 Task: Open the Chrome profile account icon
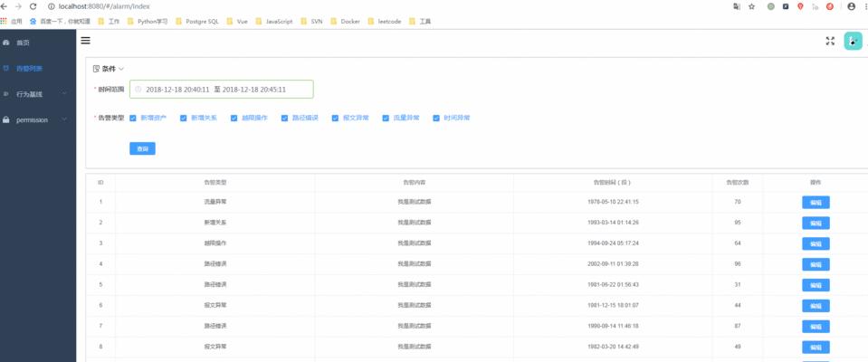[852, 6]
